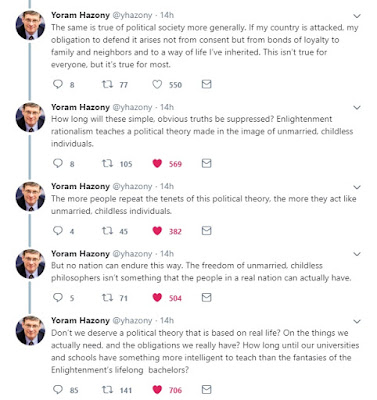Retweet the tweet with 105 retweets
This screenshot has width=377, height=400.
tap(107, 163)
